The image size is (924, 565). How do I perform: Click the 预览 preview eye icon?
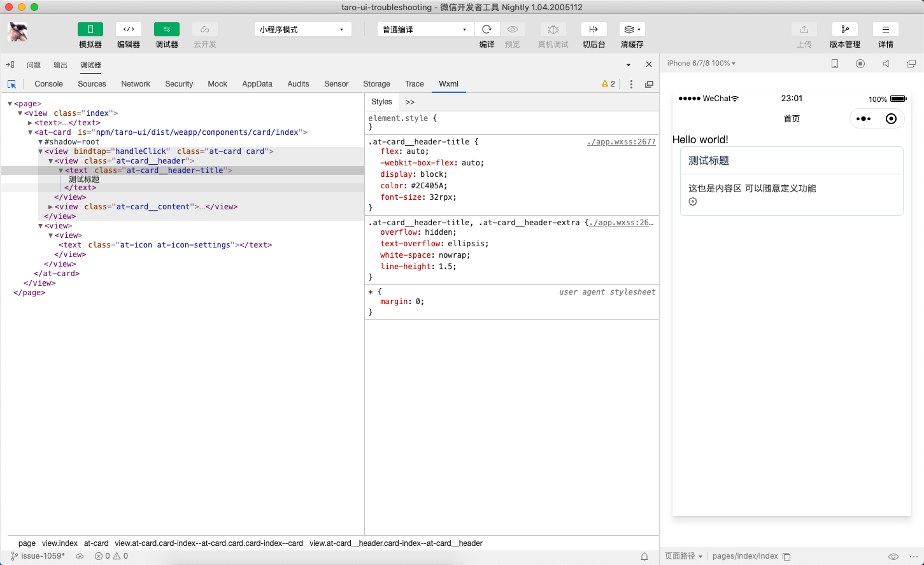point(513,29)
